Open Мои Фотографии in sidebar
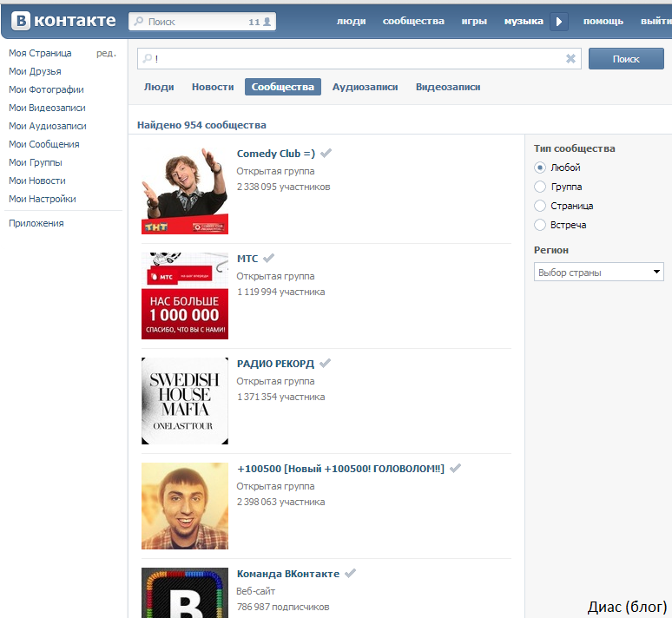This screenshot has width=672, height=618. coord(46,89)
